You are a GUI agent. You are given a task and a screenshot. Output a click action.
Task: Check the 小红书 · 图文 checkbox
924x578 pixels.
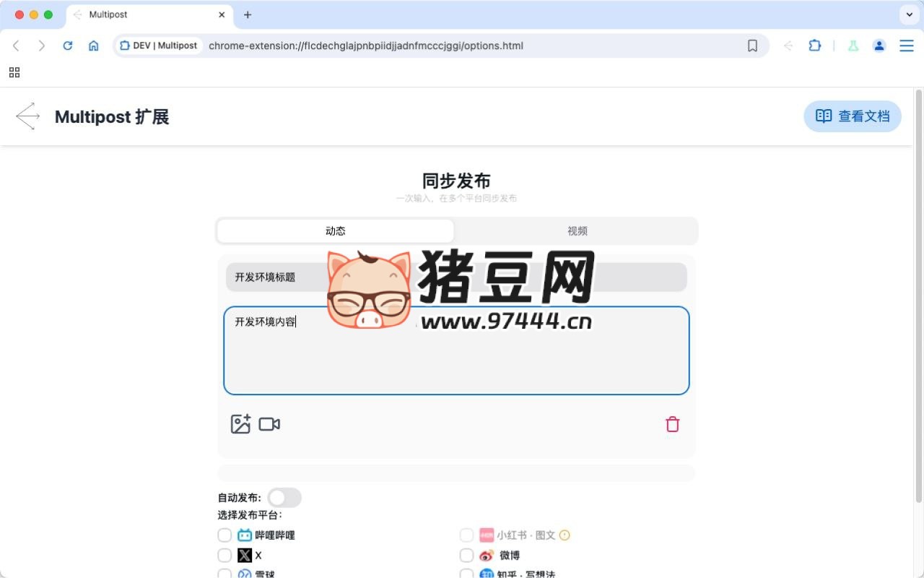466,535
